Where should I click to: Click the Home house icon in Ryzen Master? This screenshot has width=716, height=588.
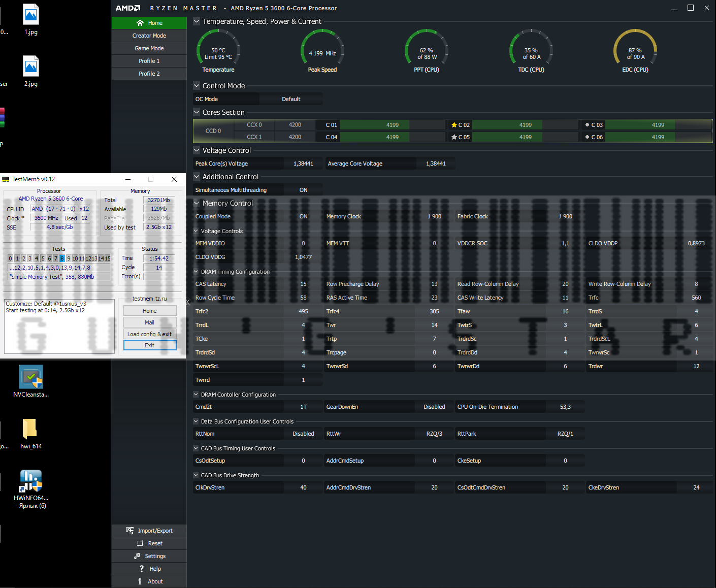(140, 23)
